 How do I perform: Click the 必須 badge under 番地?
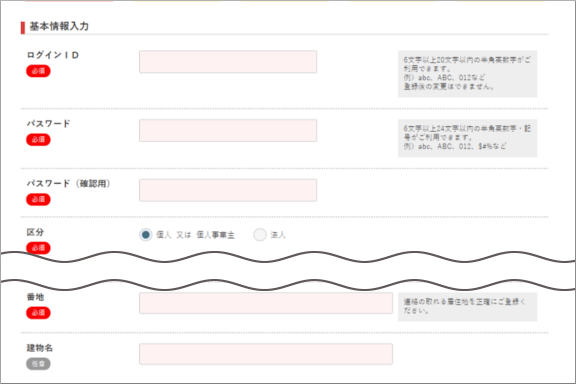(x=38, y=313)
